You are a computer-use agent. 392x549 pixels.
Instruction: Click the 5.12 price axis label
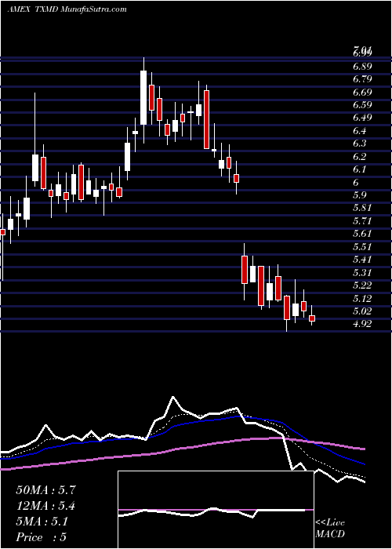click(362, 298)
